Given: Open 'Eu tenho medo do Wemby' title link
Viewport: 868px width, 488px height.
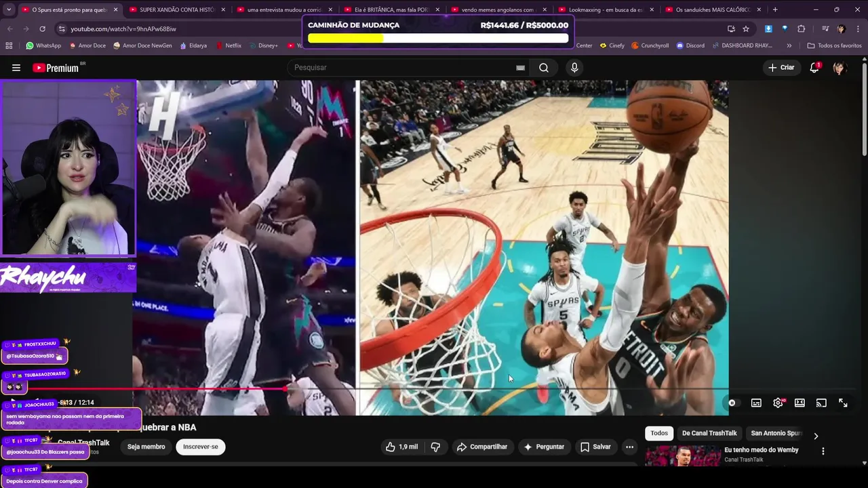Looking at the screenshot, I should tap(761, 450).
